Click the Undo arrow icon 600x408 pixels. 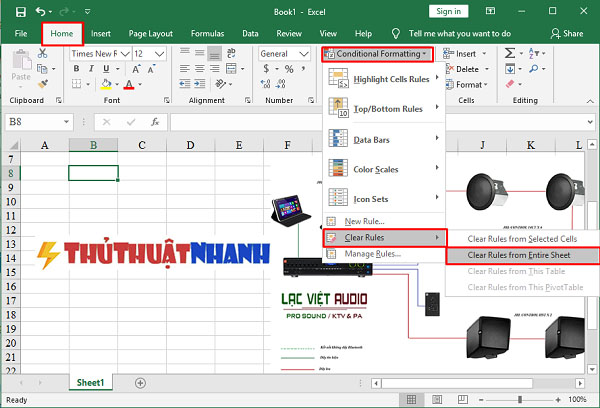(40, 11)
